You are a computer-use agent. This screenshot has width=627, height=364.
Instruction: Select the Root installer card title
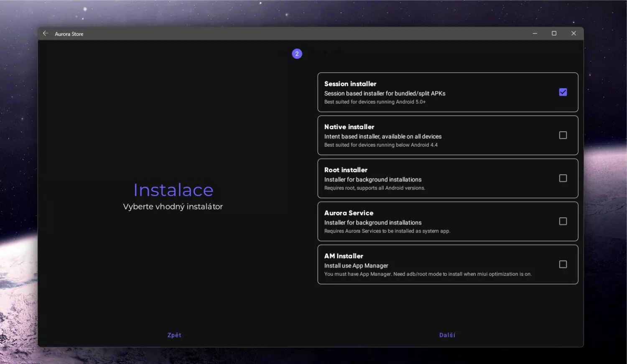pos(346,170)
